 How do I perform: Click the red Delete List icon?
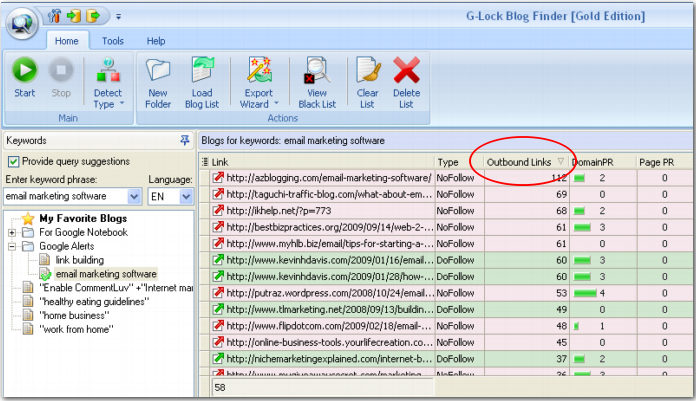[406, 70]
